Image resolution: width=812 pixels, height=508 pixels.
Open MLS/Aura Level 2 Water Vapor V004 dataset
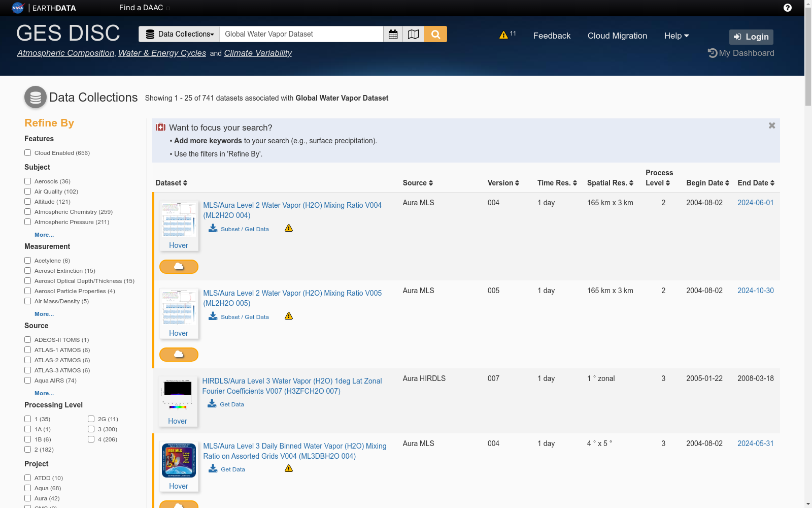tap(292, 210)
